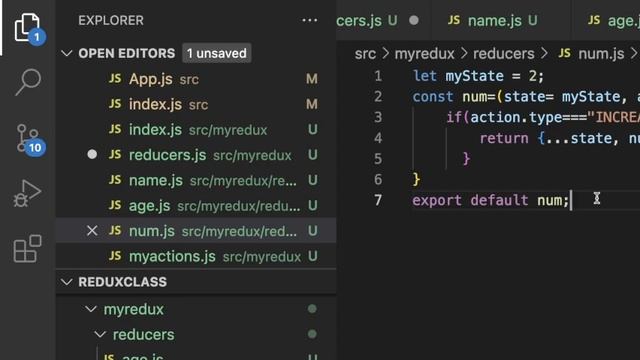Click the 1 unsaved badge

(x=217, y=53)
